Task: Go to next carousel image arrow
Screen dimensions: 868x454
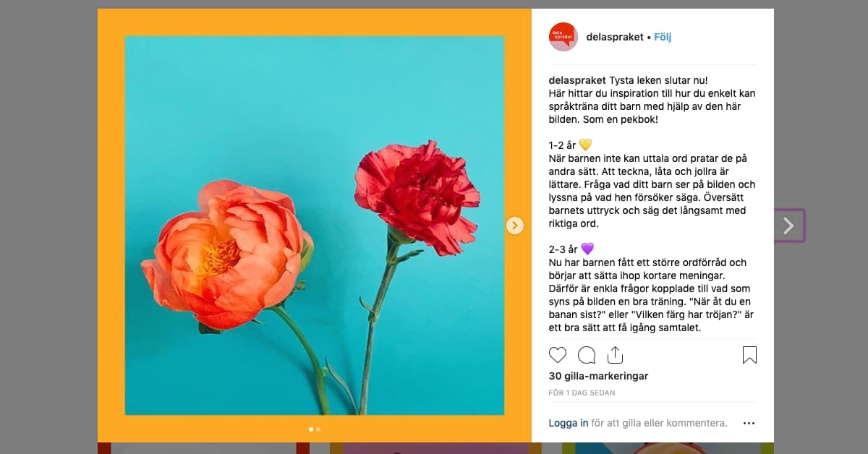Action: 514,226
